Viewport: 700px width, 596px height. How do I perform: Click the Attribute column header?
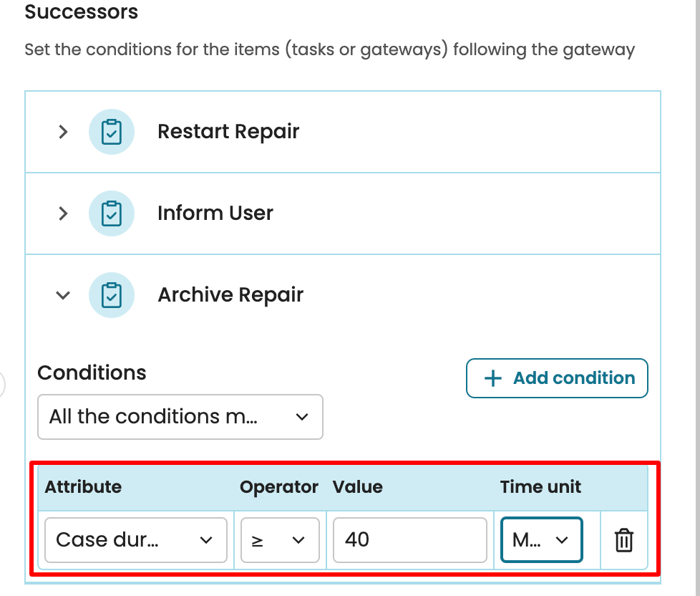83,487
